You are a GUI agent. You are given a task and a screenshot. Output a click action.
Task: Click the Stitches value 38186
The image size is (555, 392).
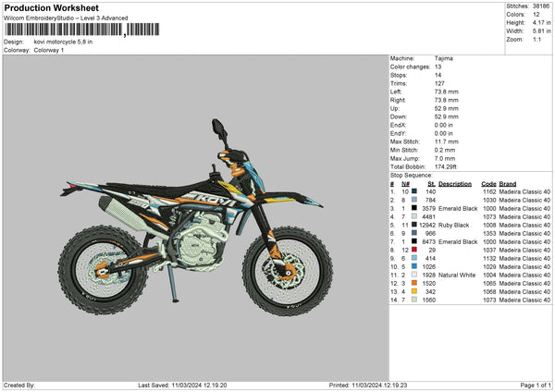[x=541, y=6]
